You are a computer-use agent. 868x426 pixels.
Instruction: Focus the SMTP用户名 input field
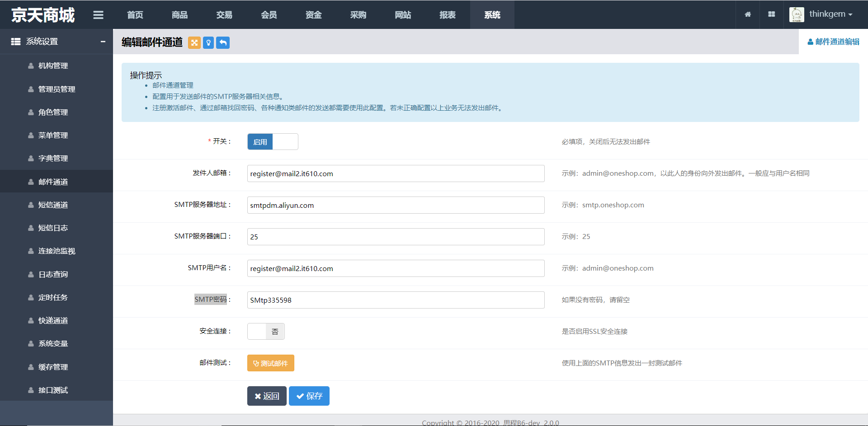pos(396,268)
